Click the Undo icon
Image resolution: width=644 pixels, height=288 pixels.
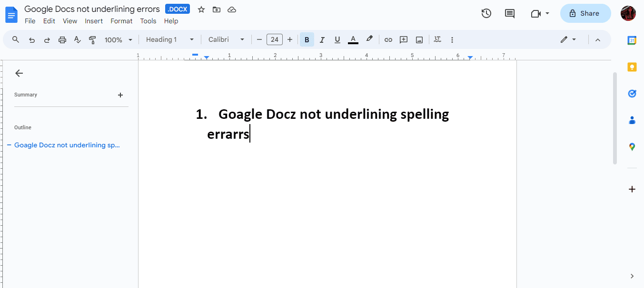pos(31,39)
